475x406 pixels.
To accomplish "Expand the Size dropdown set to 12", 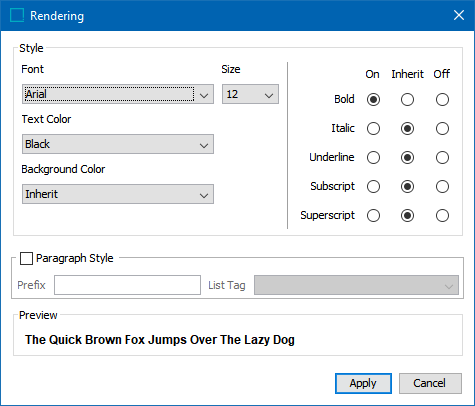I will point(250,94).
